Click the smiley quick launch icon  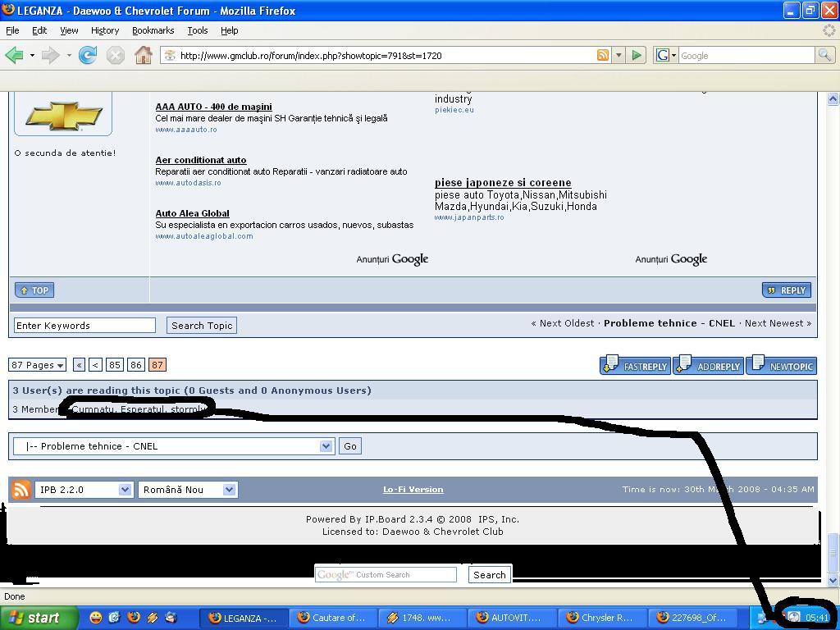pyautogui.click(x=95, y=618)
